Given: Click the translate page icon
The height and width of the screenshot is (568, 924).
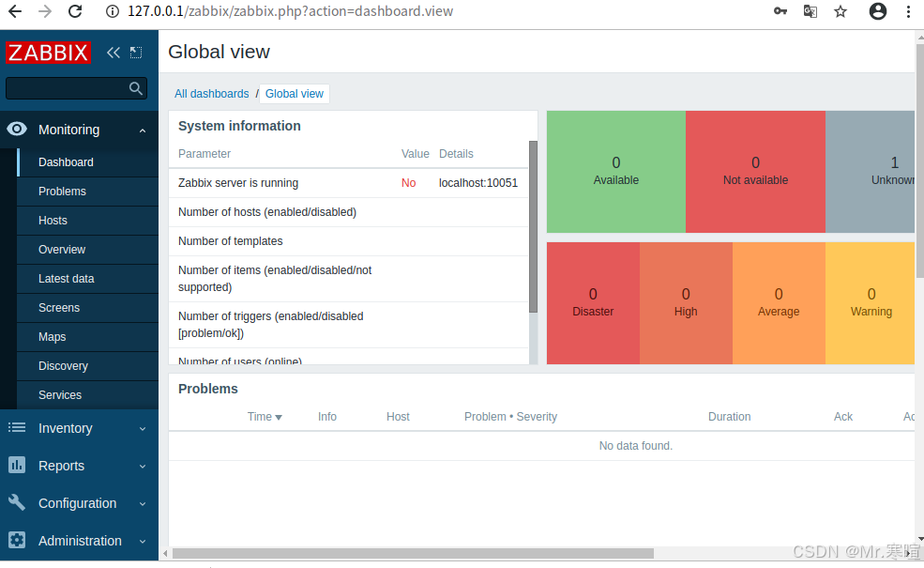Looking at the screenshot, I should point(810,11).
